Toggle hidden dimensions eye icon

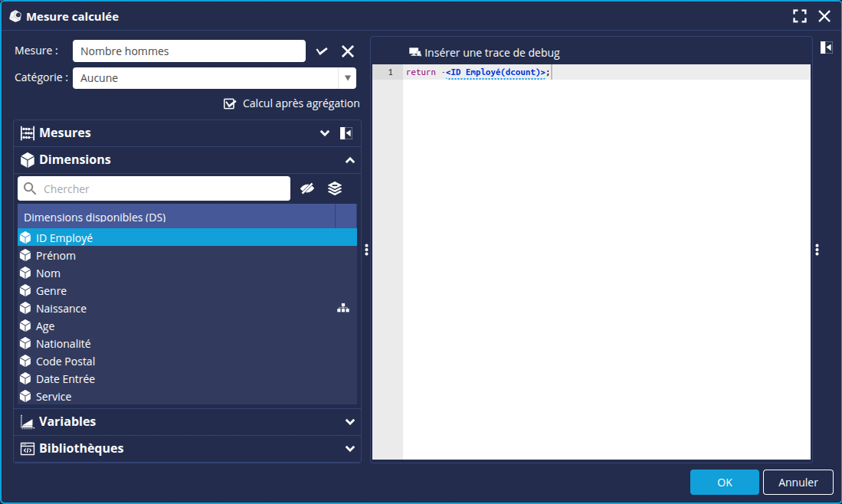tap(307, 188)
